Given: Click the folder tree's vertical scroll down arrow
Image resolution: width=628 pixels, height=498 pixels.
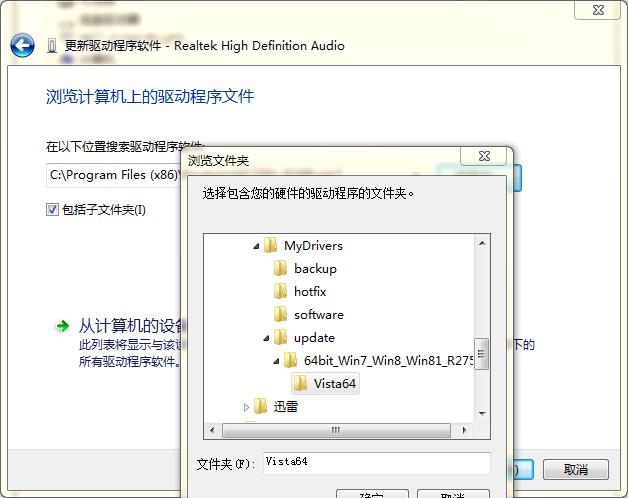Looking at the screenshot, I should pyautogui.click(x=482, y=412).
